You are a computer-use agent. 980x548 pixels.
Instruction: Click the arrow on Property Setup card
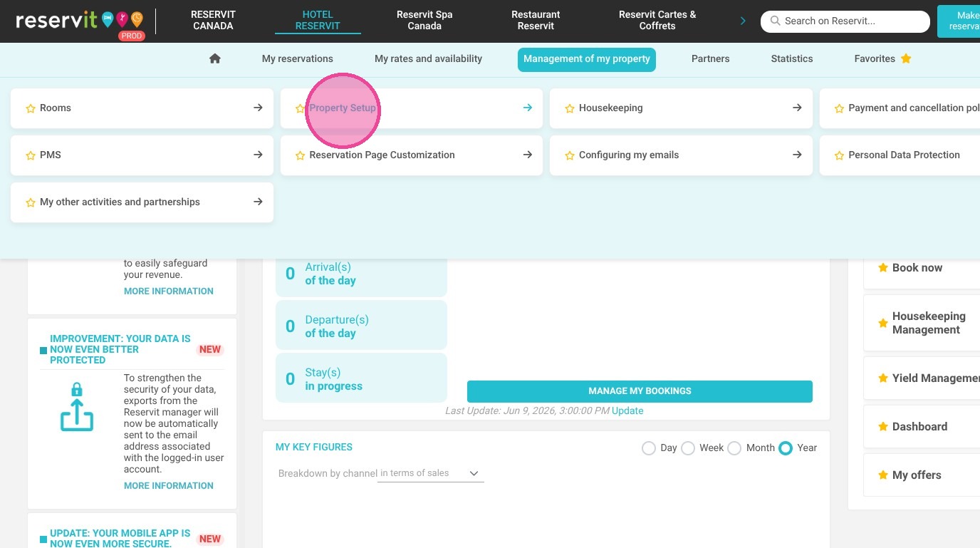coord(527,108)
